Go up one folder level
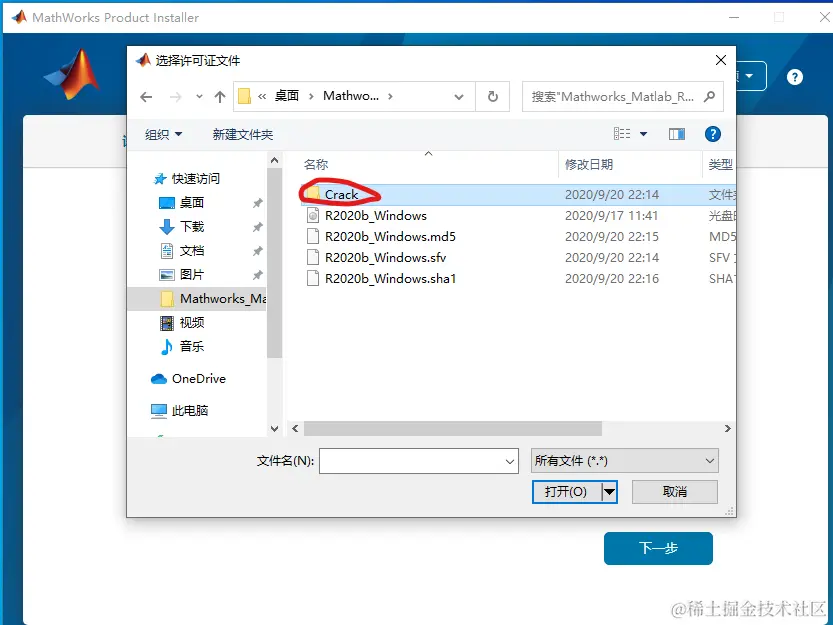This screenshot has height=625, width=833. [219, 97]
